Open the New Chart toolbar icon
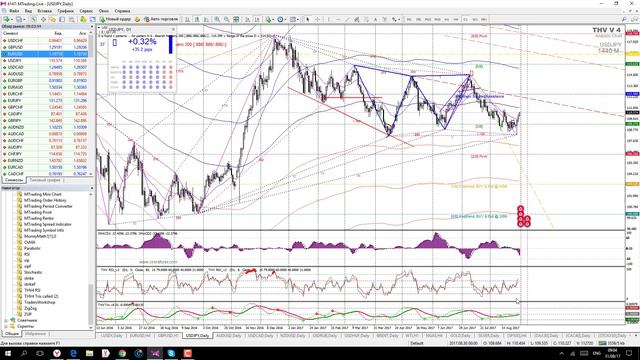640x360 pixels. click(7, 19)
